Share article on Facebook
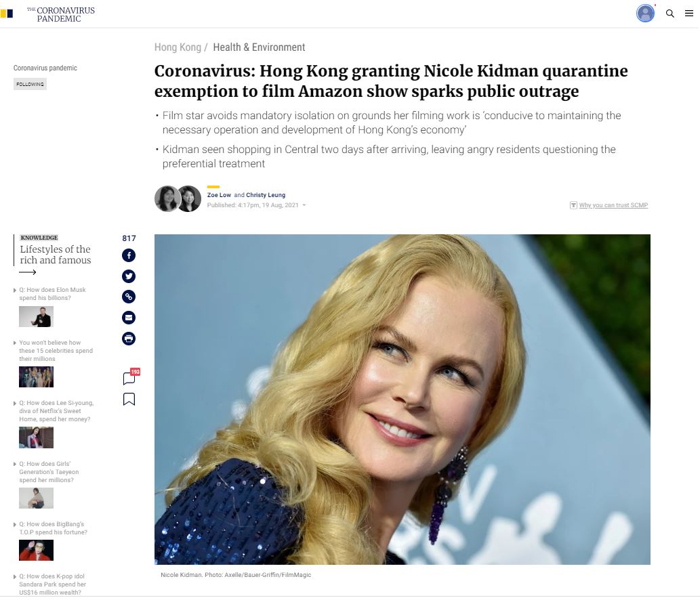 click(129, 255)
